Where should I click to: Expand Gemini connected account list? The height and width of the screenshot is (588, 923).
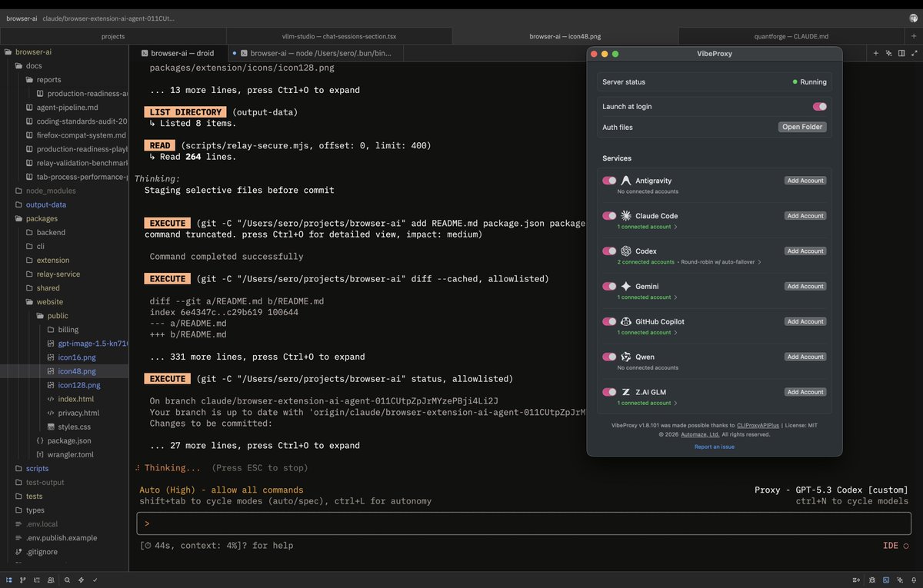click(x=648, y=297)
